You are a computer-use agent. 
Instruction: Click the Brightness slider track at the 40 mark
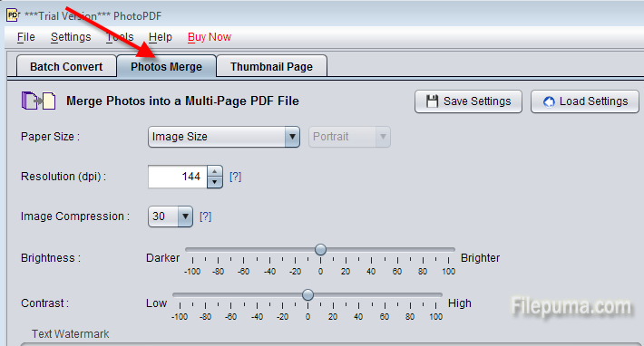pos(371,249)
